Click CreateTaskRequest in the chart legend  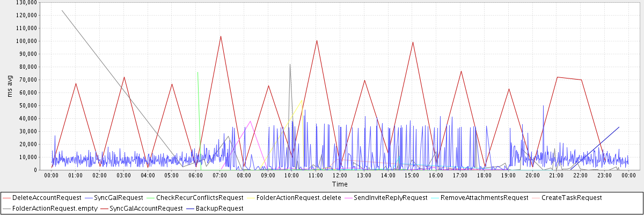[x=572, y=198]
